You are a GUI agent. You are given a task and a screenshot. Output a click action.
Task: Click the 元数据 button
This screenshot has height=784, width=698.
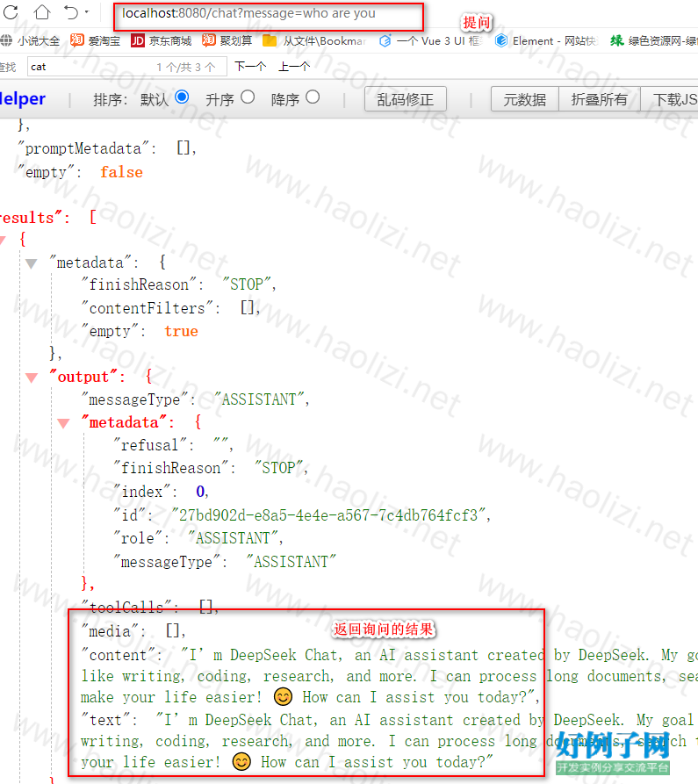pos(524,99)
